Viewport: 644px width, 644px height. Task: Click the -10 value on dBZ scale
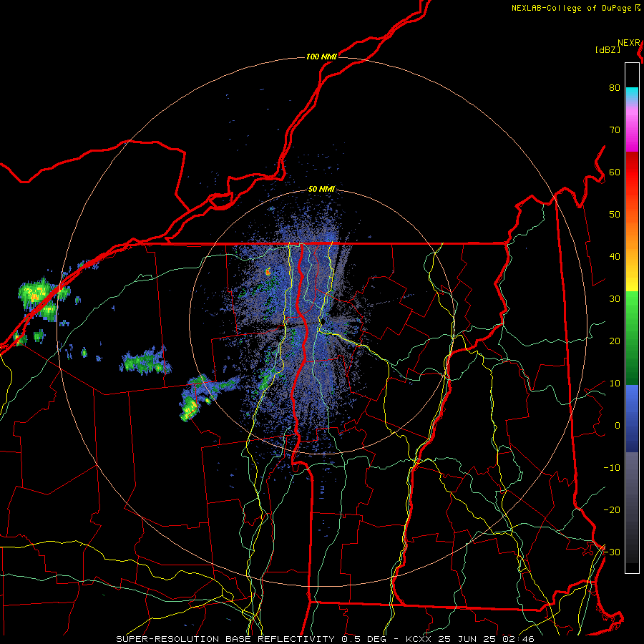[612, 468]
